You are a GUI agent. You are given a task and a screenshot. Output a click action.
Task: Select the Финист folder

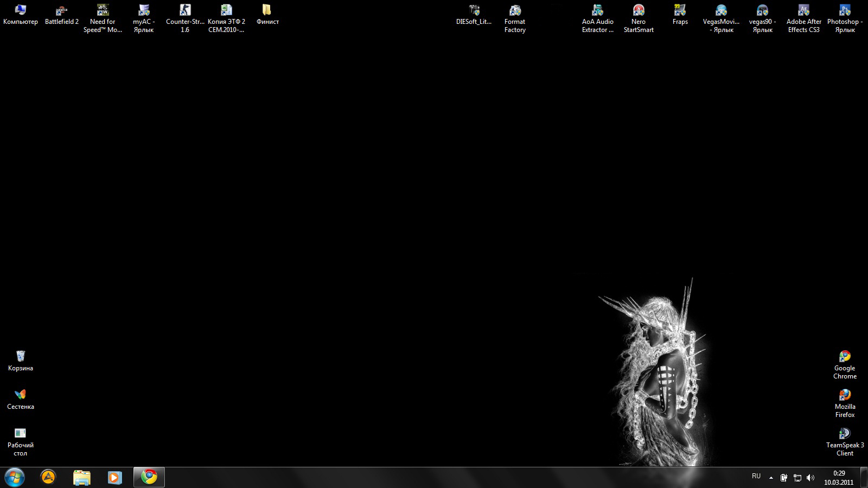[267, 11]
